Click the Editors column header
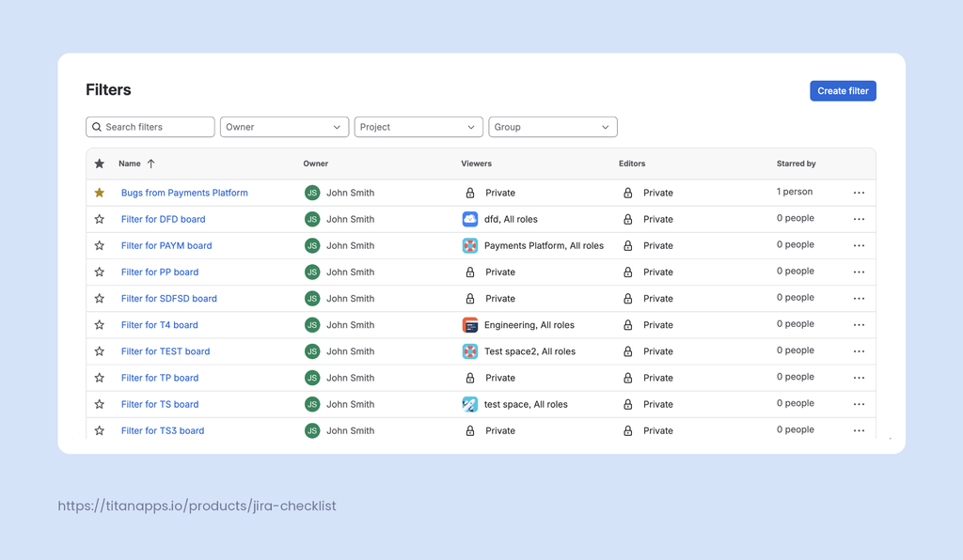963x560 pixels. point(632,163)
